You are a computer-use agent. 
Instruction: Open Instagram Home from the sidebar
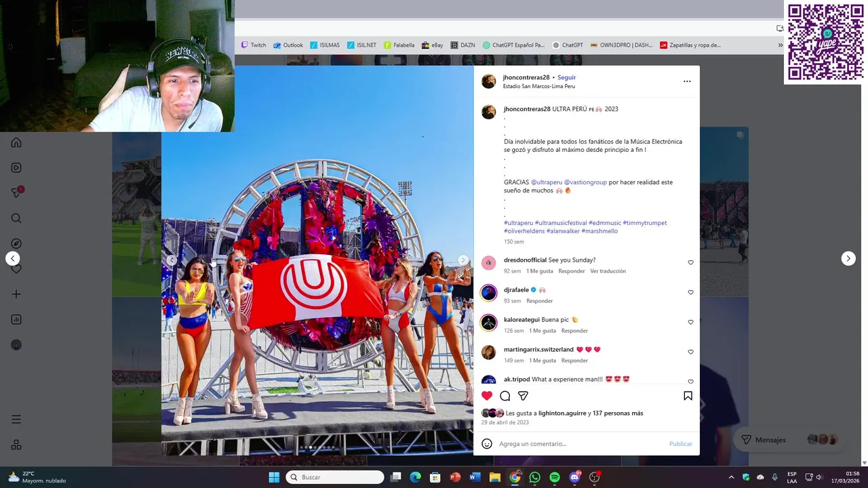16,142
